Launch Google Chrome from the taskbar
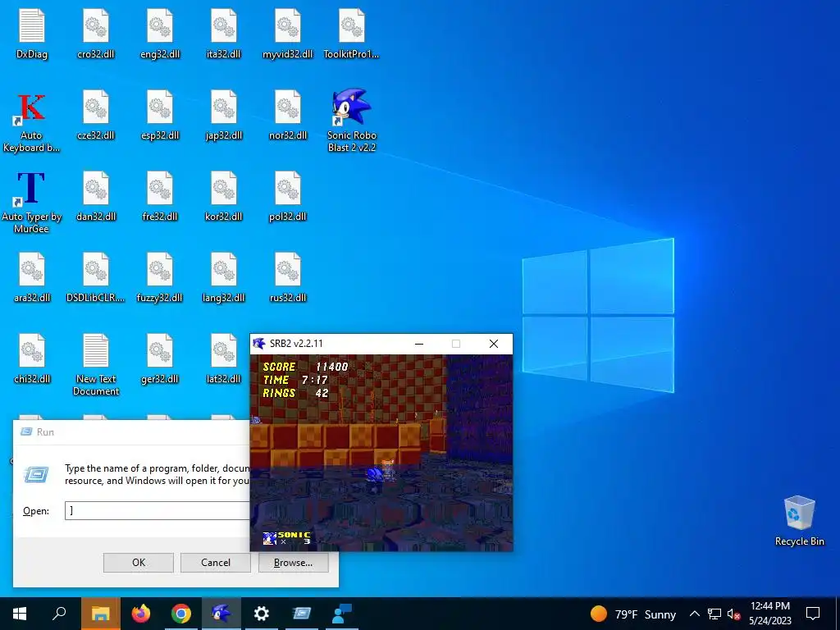The height and width of the screenshot is (630, 840). tap(181, 614)
